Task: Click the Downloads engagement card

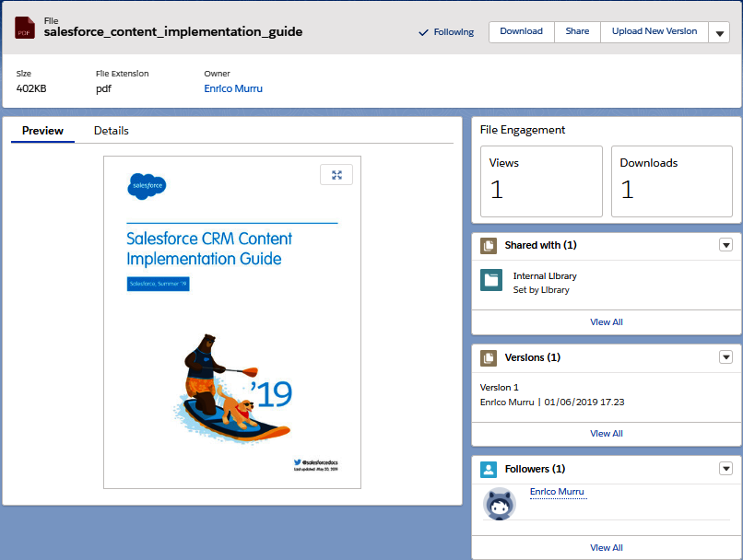Action: (x=672, y=181)
